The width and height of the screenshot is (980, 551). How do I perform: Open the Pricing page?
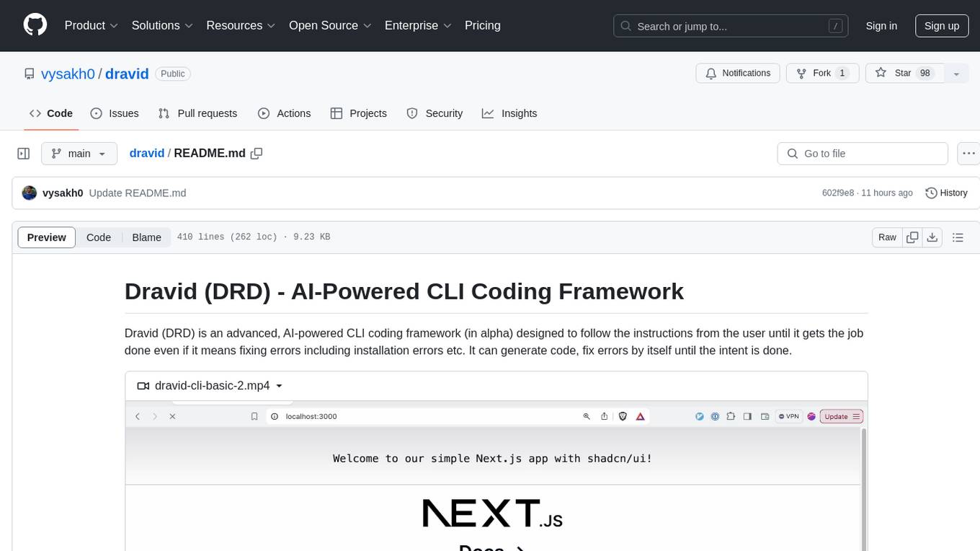coord(483,25)
